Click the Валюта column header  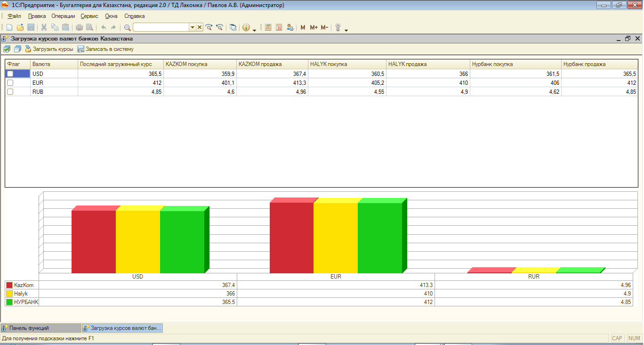click(54, 64)
